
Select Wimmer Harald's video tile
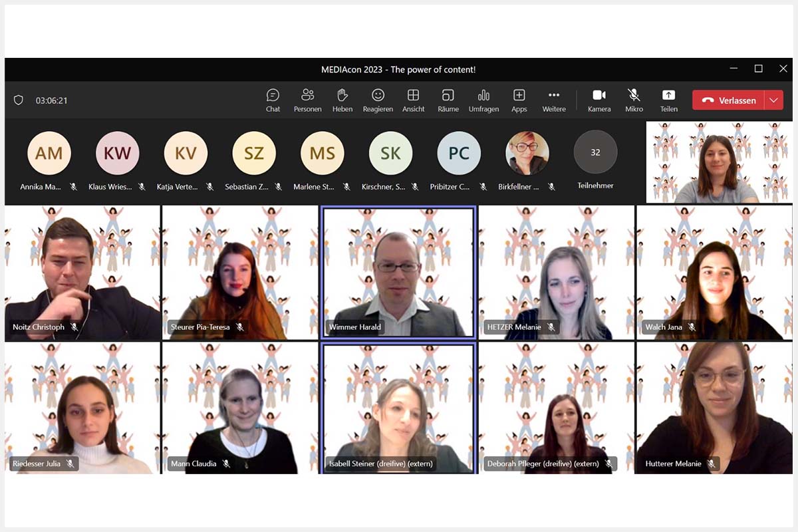[x=398, y=271]
